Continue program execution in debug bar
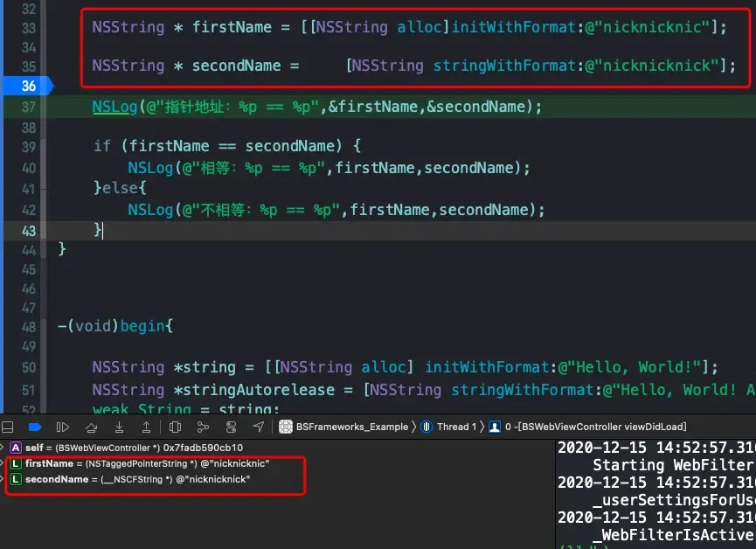The image size is (756, 549). pyautogui.click(x=61, y=427)
